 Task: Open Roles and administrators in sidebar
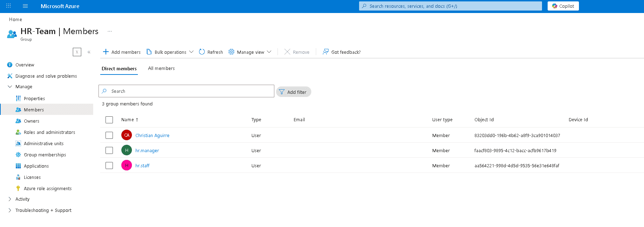point(49,132)
